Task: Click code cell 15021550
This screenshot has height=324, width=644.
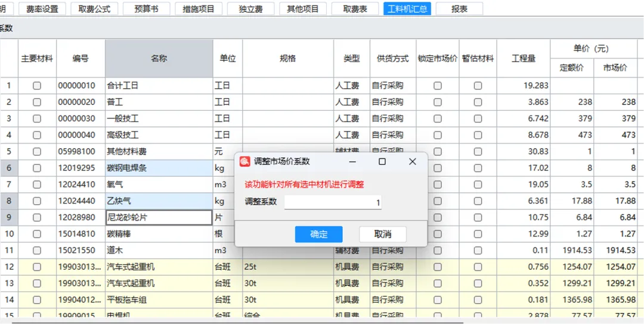Action: tap(81, 250)
